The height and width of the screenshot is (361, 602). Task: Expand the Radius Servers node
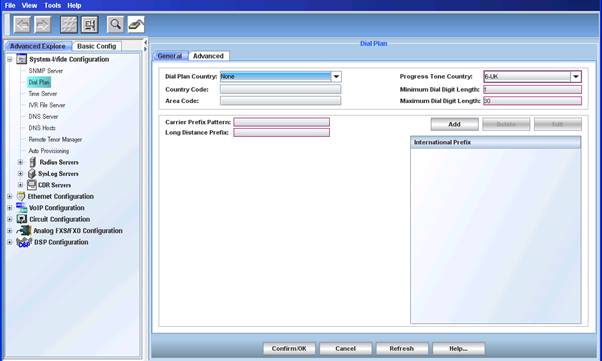21,162
